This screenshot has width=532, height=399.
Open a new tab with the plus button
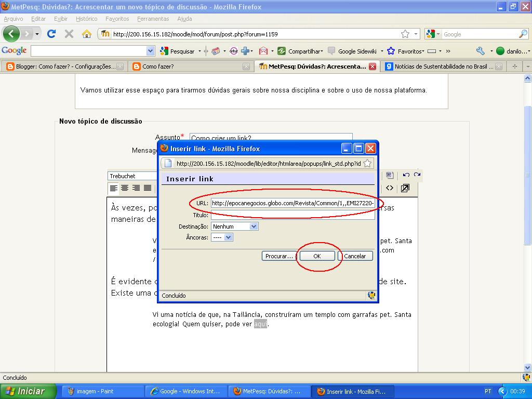pyautogui.click(x=515, y=66)
